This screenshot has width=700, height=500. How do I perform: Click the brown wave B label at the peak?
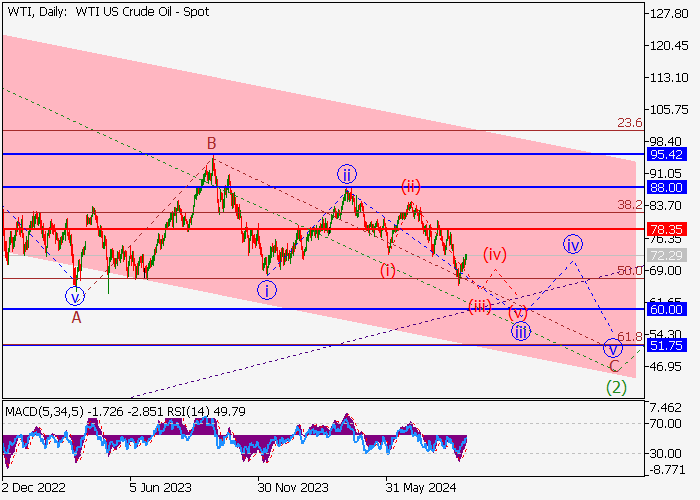coord(212,143)
